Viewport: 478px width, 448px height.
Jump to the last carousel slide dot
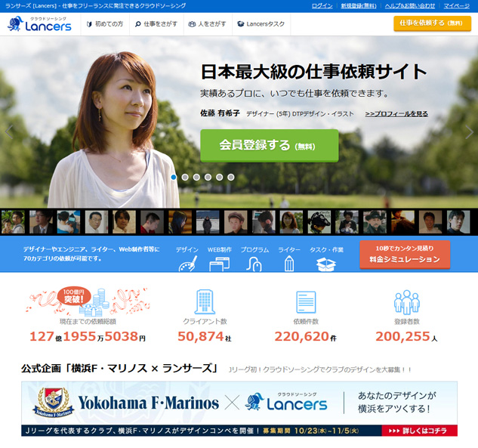tap(231, 177)
